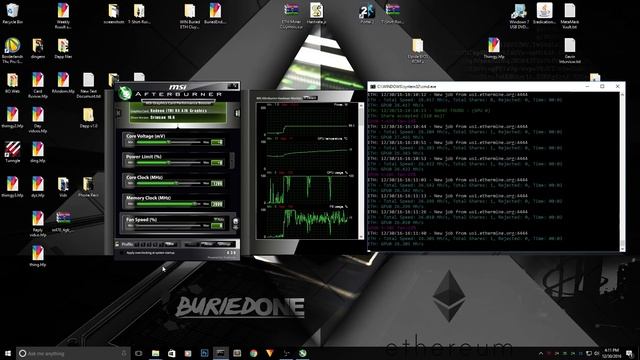Viewport: 640px width, 360px height.
Task: Open the MetaMask Vault text file
Action: (x=569, y=16)
